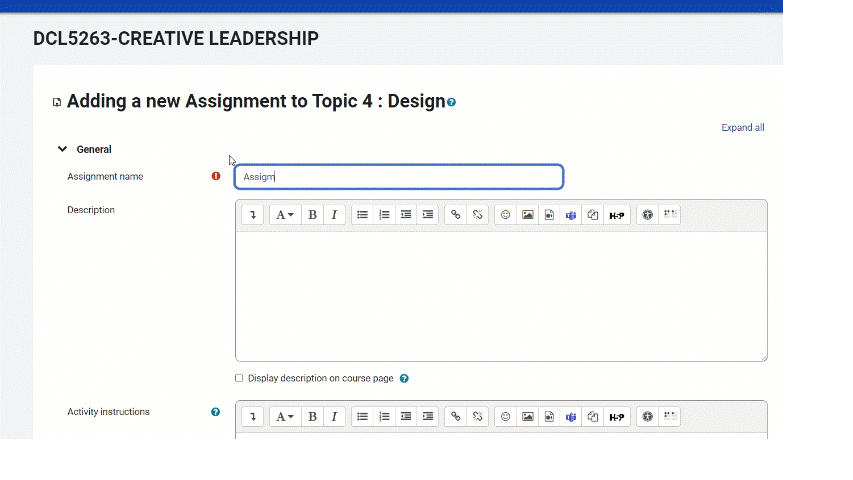Show more buttons in Activity instructions toolbar

[x=253, y=416]
